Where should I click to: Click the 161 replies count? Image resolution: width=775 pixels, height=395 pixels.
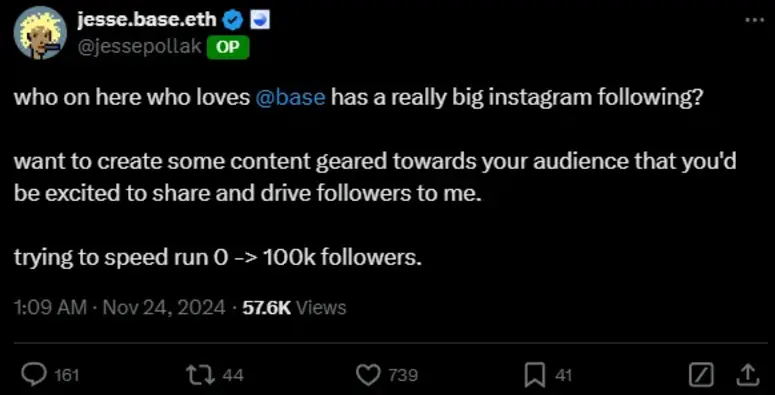(66, 376)
